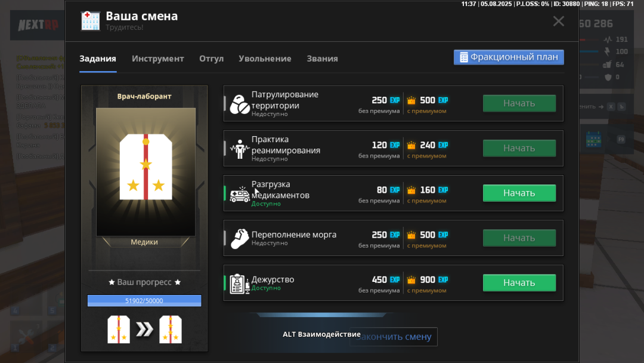Click the red health bar in the HUD
Image resolution: width=644 pixels, height=363 pixels.
[590, 40]
